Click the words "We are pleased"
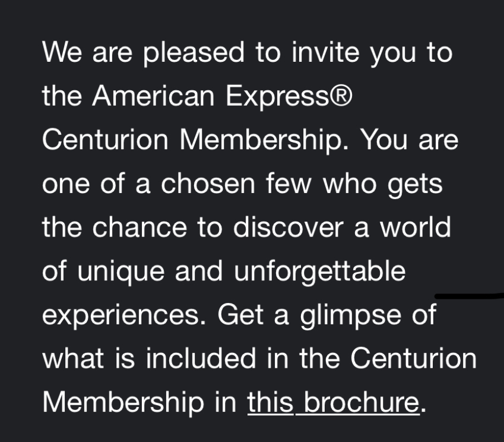The height and width of the screenshot is (442, 504). [x=144, y=53]
